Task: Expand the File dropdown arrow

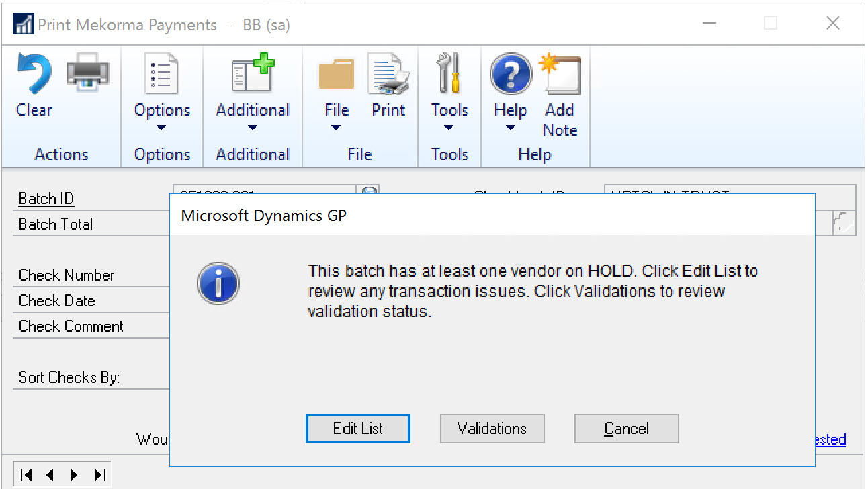Action: coord(337,128)
